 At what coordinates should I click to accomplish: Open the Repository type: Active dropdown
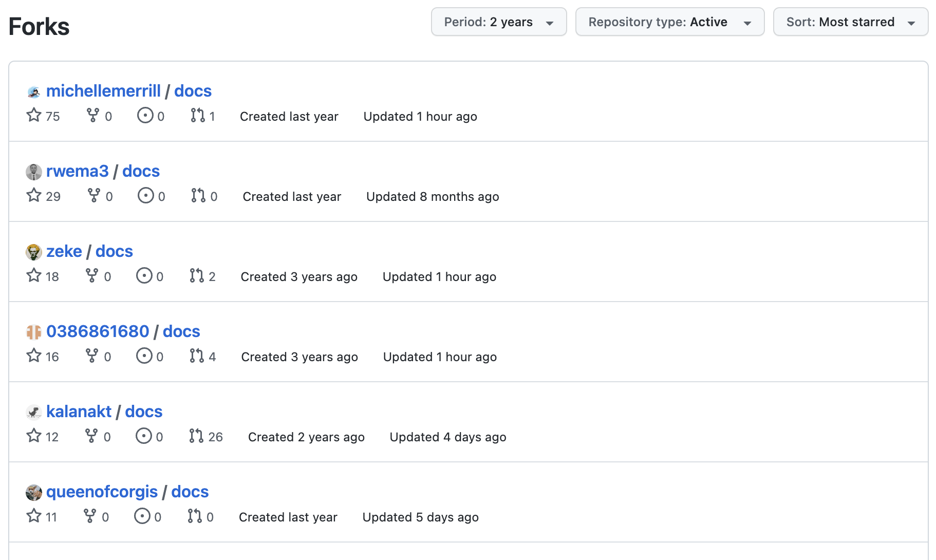point(670,22)
